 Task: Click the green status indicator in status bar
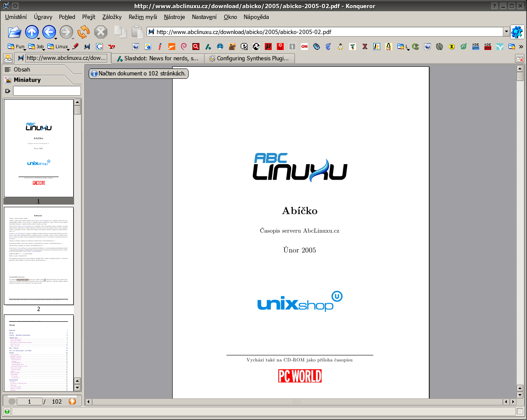[x=7, y=411]
